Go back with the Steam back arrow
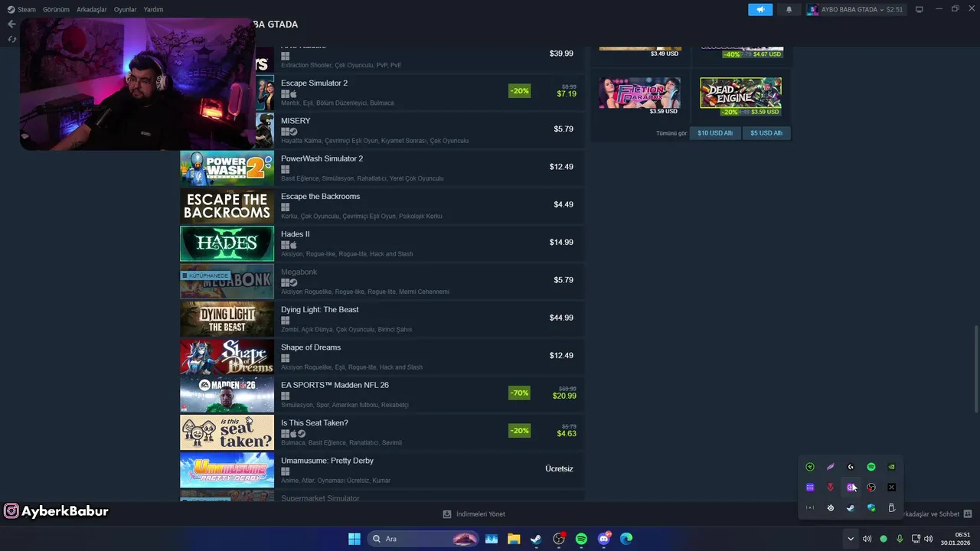Screen dimensions: 980x551 [11, 24]
